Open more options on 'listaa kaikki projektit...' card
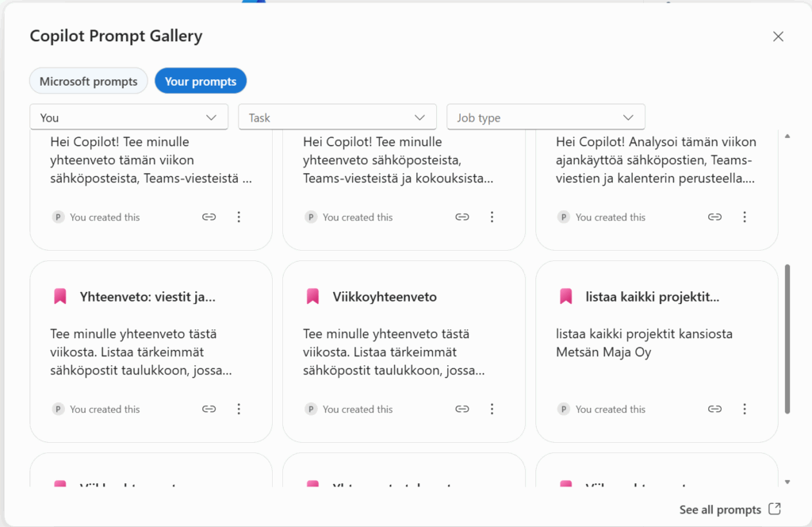812x527 pixels. (x=745, y=409)
